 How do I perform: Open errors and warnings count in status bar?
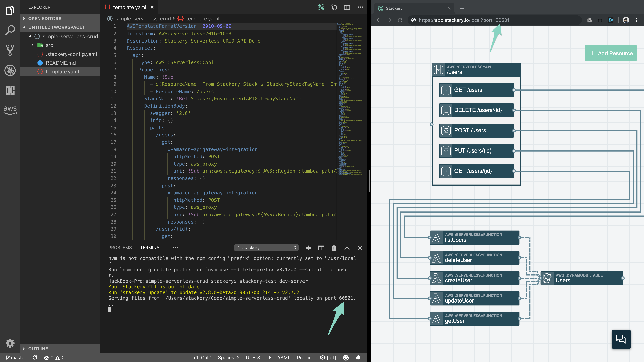54,357
